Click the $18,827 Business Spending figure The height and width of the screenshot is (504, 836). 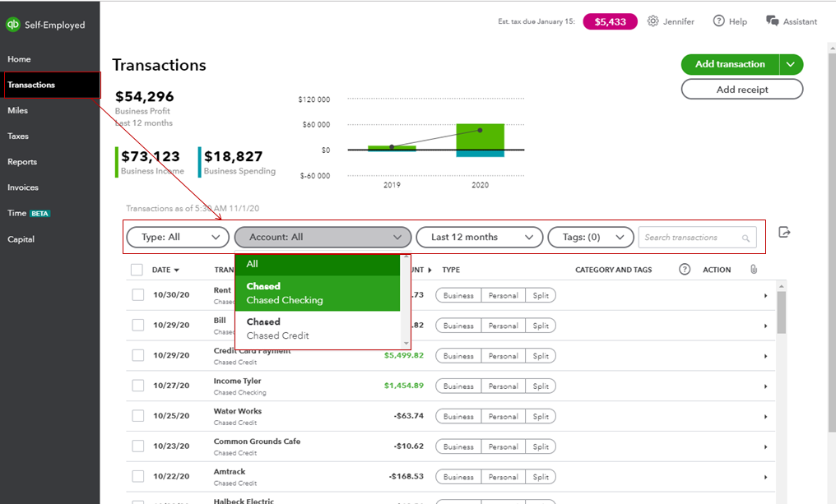(x=234, y=157)
